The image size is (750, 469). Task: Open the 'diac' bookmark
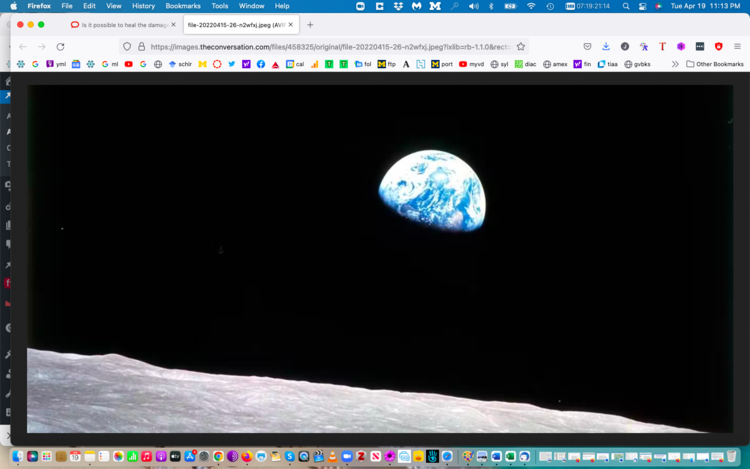pos(525,64)
